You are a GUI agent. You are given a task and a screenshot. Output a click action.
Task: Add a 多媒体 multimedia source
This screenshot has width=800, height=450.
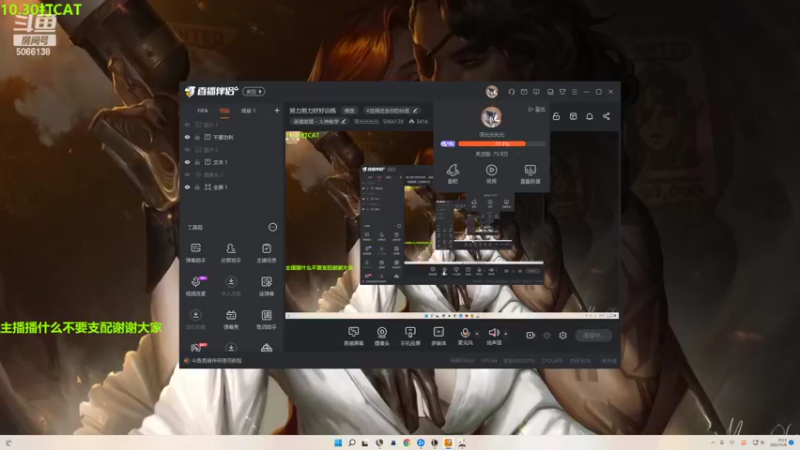438,336
